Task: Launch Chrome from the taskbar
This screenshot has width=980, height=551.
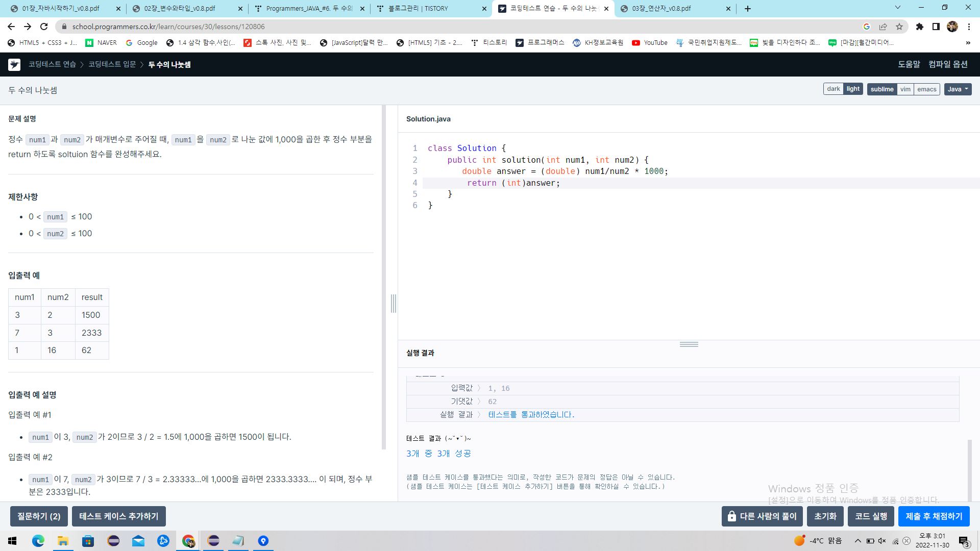Action: click(x=188, y=541)
